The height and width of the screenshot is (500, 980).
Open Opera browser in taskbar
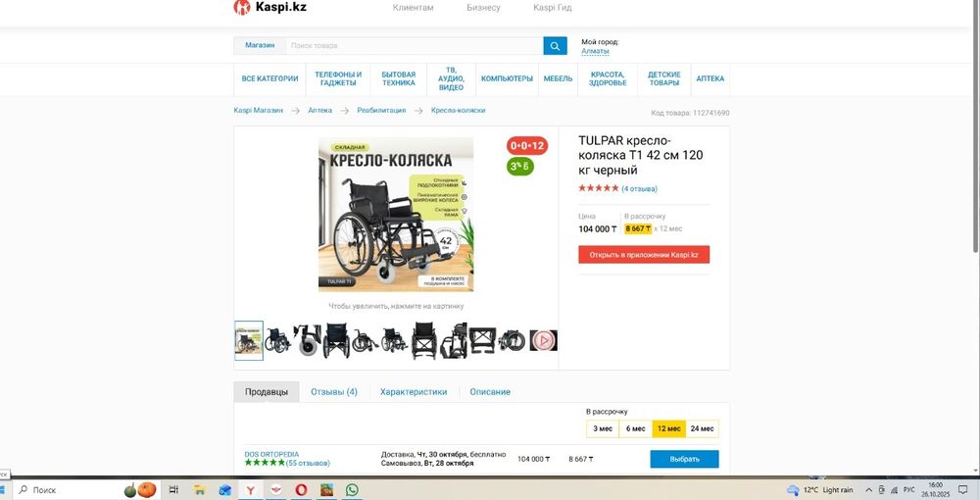click(301, 490)
